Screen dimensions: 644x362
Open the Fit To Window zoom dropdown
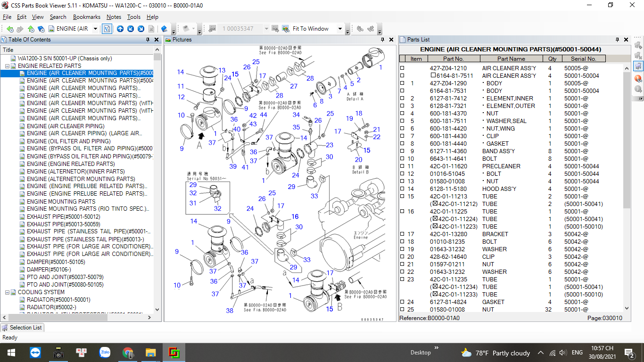(x=340, y=29)
